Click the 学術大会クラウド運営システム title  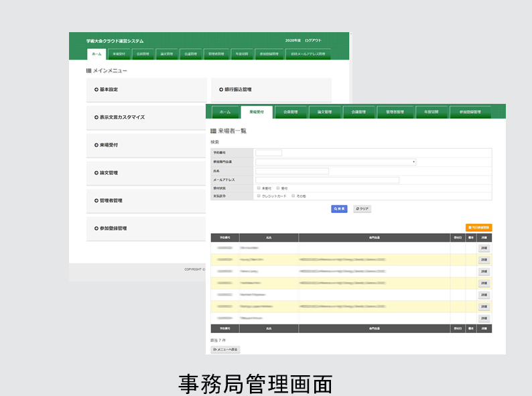coord(115,41)
